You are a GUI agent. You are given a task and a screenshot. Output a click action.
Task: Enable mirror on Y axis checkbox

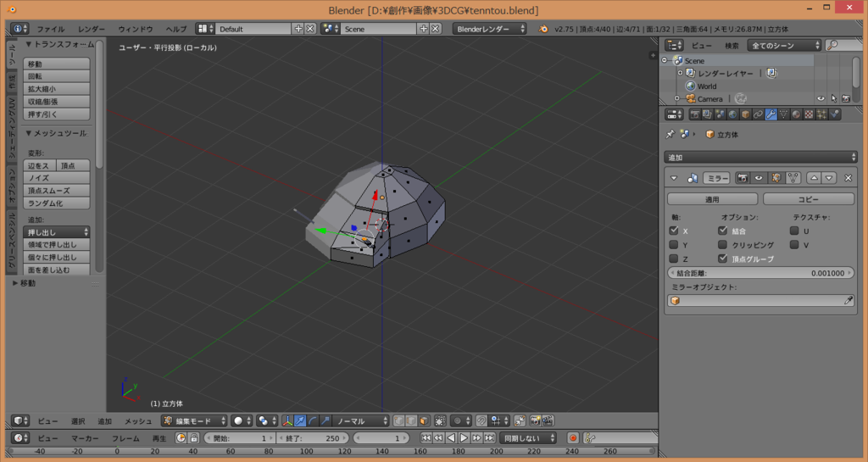[x=674, y=244]
